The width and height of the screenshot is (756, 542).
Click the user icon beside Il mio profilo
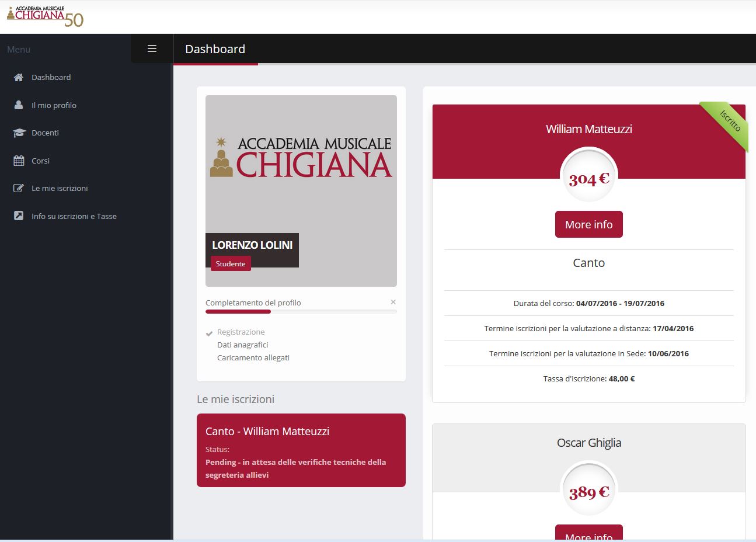[19, 105]
